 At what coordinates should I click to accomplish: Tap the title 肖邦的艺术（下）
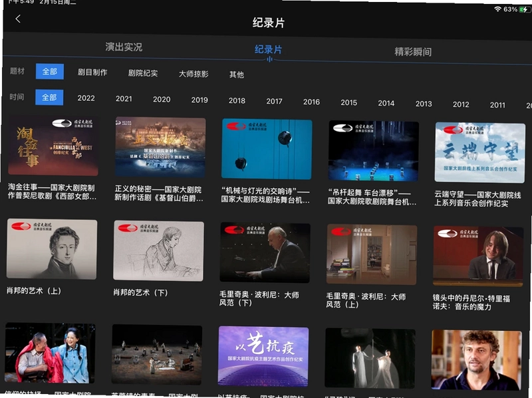[140, 292]
